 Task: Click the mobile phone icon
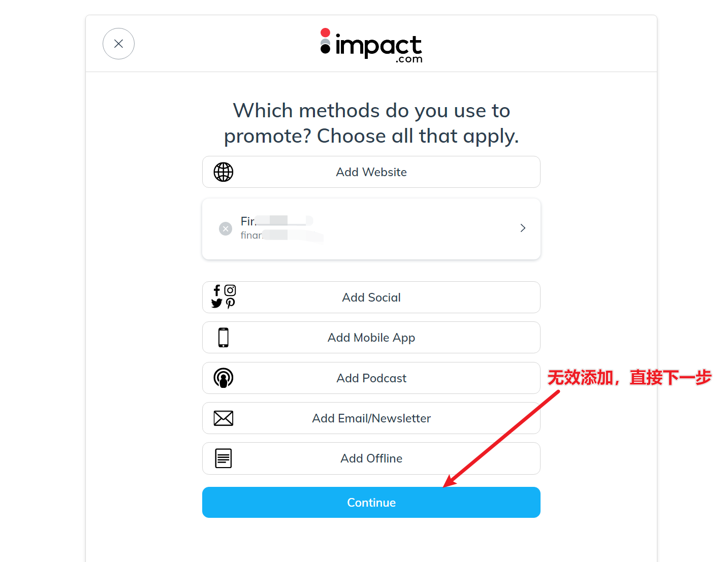pyautogui.click(x=224, y=338)
